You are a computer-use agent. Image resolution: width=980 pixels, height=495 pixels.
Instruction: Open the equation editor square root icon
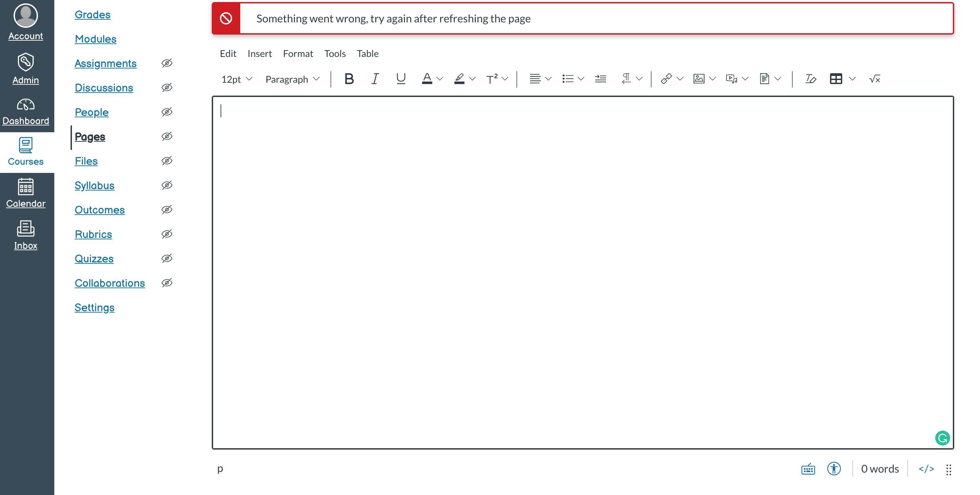874,79
